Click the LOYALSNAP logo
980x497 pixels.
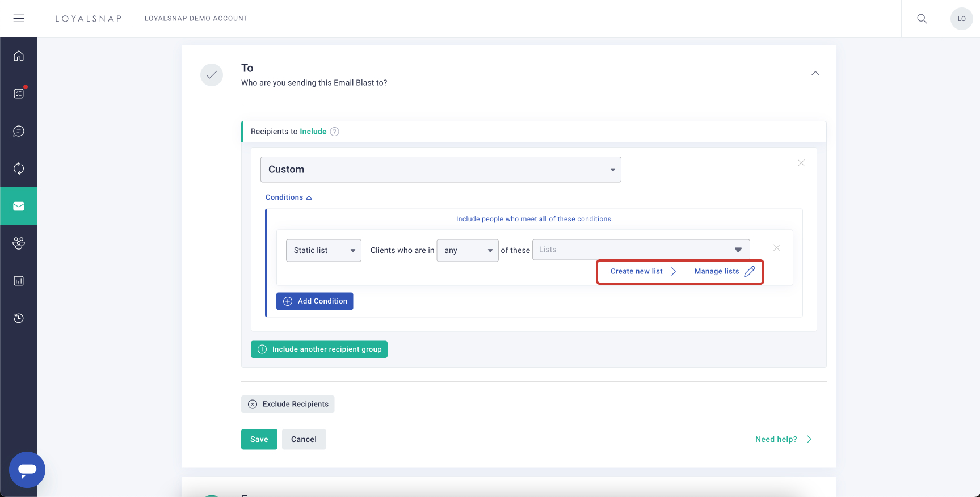click(x=89, y=19)
